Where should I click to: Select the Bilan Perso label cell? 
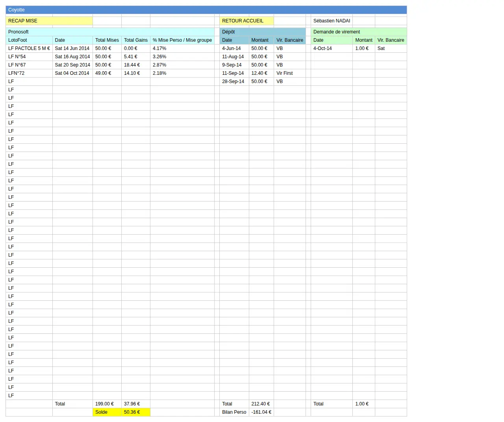tap(234, 412)
